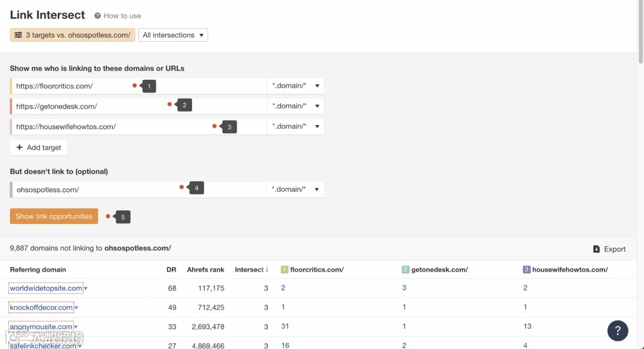The height and width of the screenshot is (349, 644).
Task: Open worldwidetopsite.com referring domain link
Action: 46,288
